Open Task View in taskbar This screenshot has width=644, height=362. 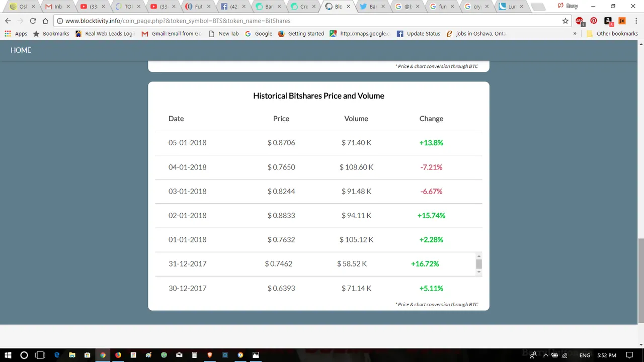click(40, 355)
